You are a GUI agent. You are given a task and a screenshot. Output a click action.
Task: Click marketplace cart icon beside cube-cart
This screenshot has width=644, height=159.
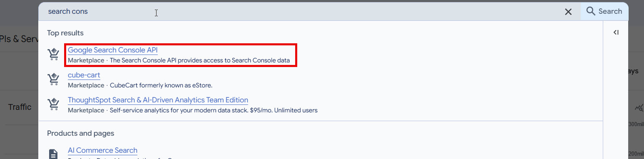[x=53, y=79]
